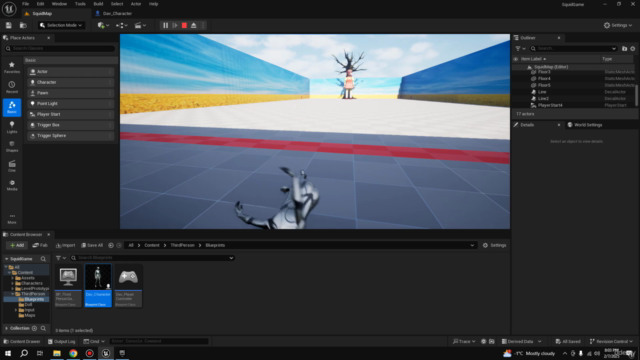The height and width of the screenshot is (360, 640).
Task: Click the Browse content icon next to save
Action: 23,25
